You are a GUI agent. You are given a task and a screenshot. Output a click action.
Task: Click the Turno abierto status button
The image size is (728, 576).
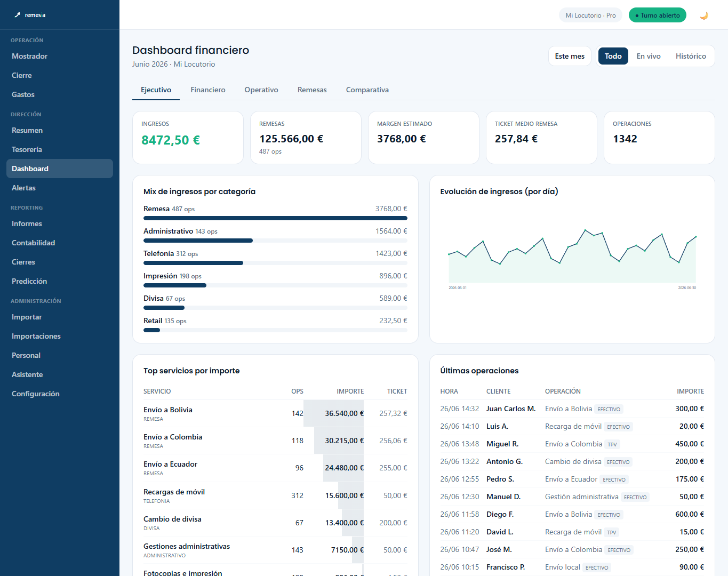tap(658, 15)
